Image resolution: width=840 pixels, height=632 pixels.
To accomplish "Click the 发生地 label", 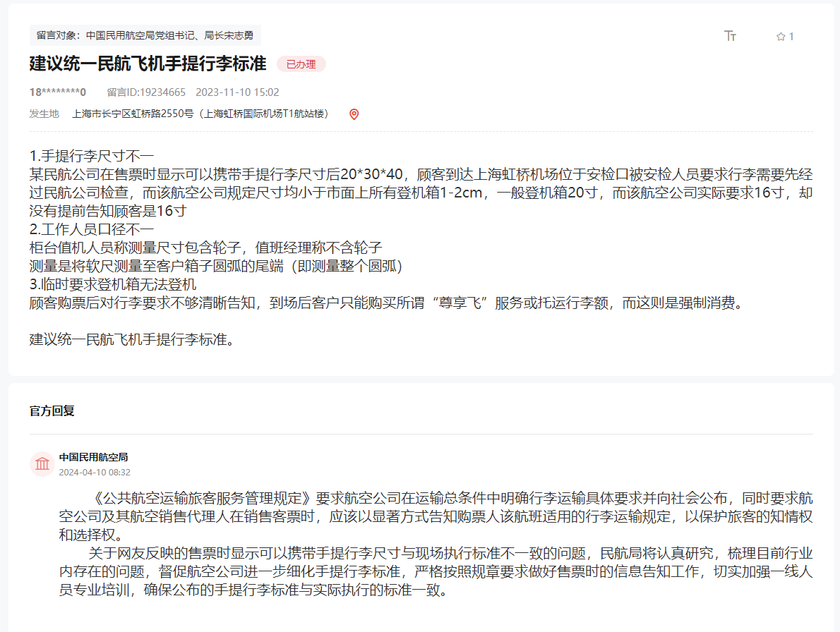I will (x=44, y=114).
